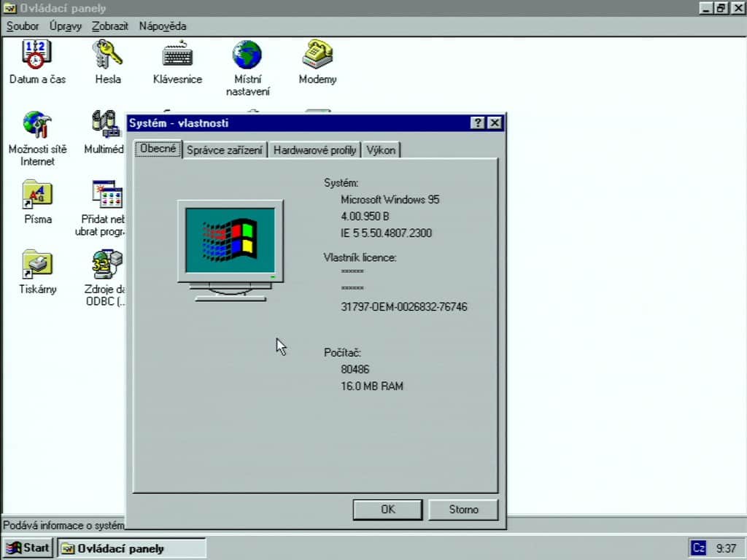Open the Datum a čas icon
747x560 pixels.
coord(36,54)
